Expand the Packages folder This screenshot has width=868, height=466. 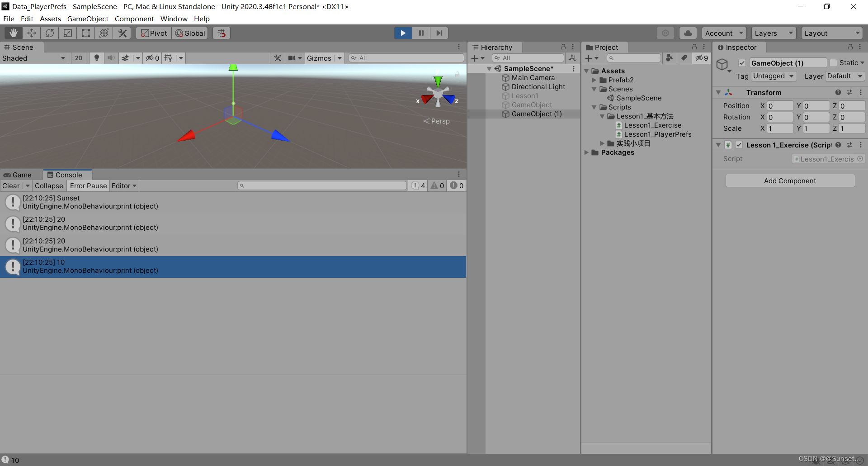point(586,152)
